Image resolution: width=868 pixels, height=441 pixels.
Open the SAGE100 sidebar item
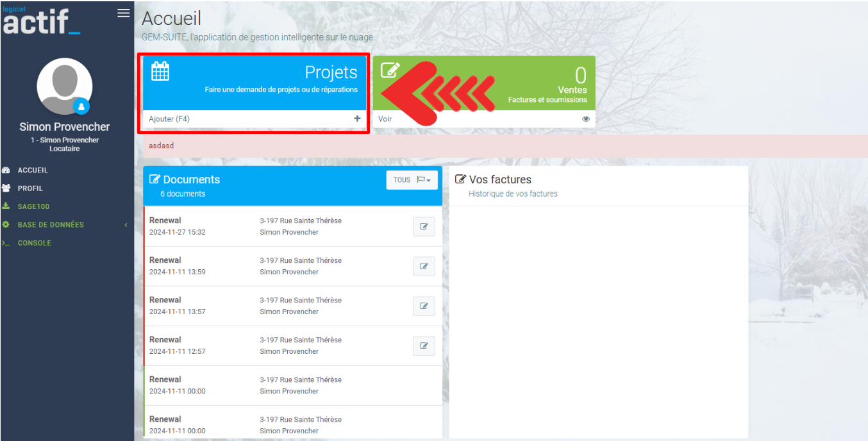point(33,206)
